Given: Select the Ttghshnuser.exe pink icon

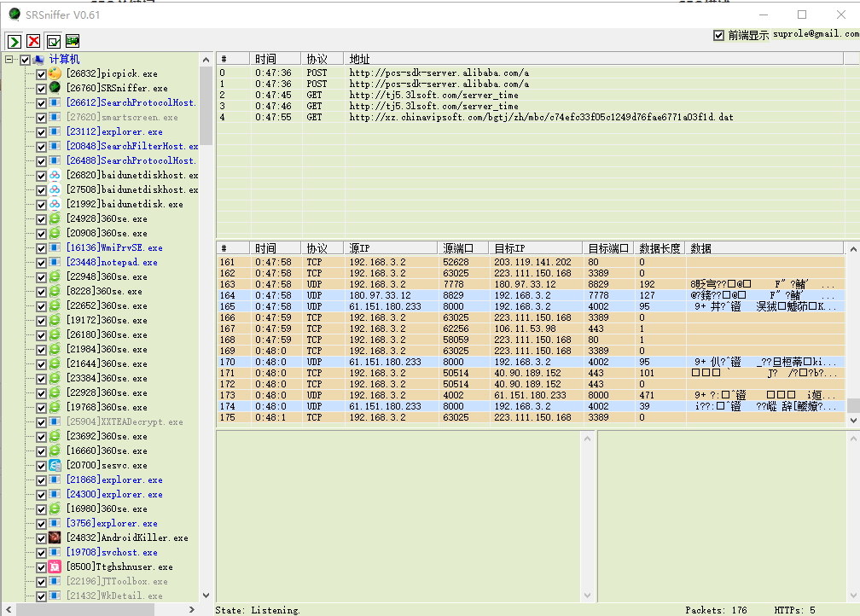Looking at the screenshot, I should tap(55, 567).
